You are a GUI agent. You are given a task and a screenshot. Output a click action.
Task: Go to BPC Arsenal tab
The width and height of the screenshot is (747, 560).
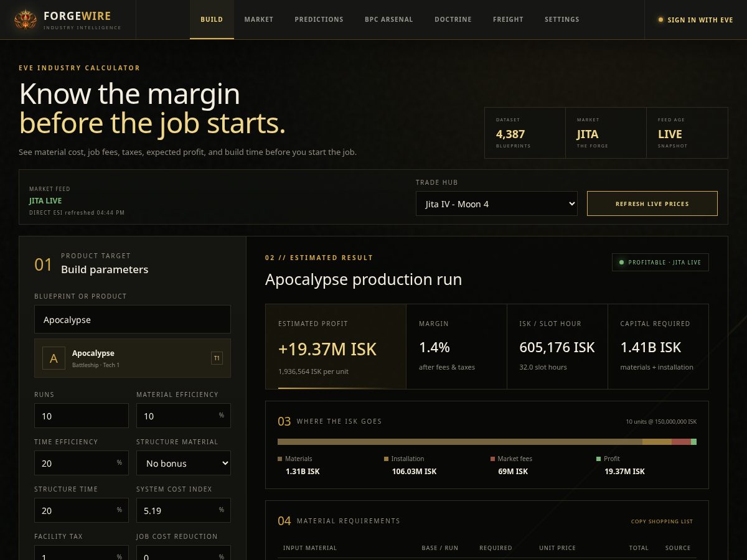click(x=389, y=20)
